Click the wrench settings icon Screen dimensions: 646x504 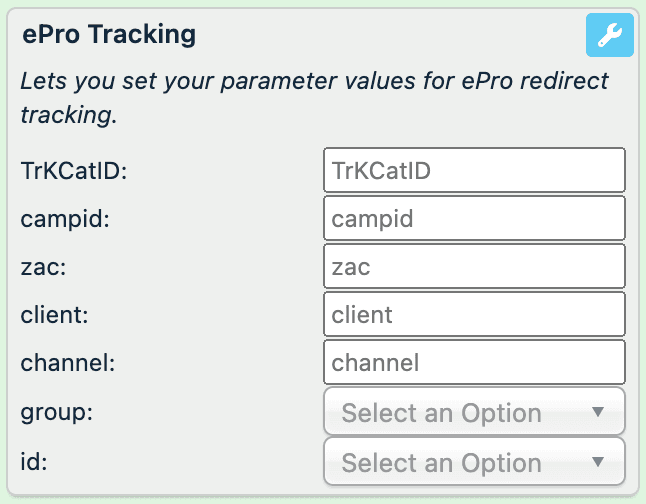pos(609,37)
